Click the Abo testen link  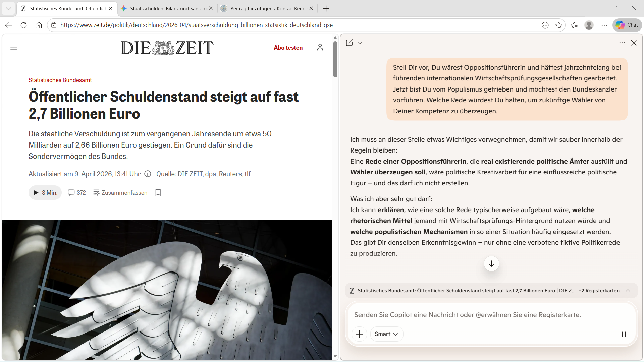(x=288, y=48)
